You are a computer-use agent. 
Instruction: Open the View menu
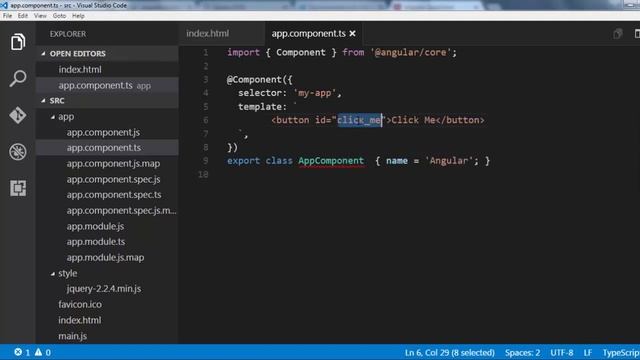tap(40, 16)
